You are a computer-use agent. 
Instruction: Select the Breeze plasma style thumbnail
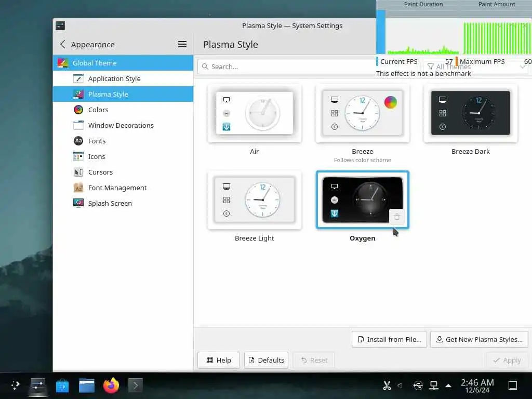point(362,113)
